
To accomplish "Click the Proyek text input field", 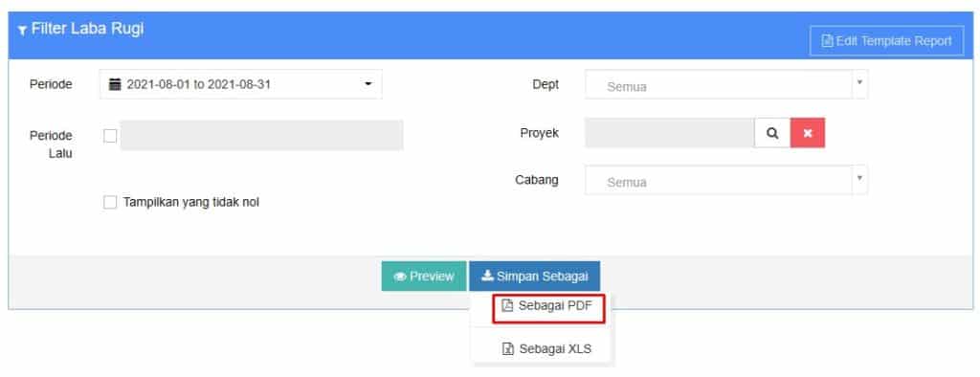I will coord(670,133).
